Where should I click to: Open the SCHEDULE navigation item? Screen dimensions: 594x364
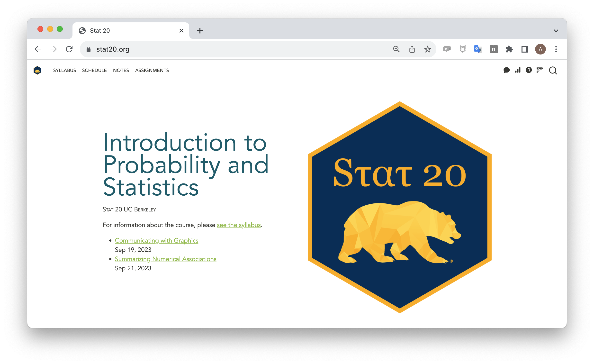pyautogui.click(x=94, y=70)
